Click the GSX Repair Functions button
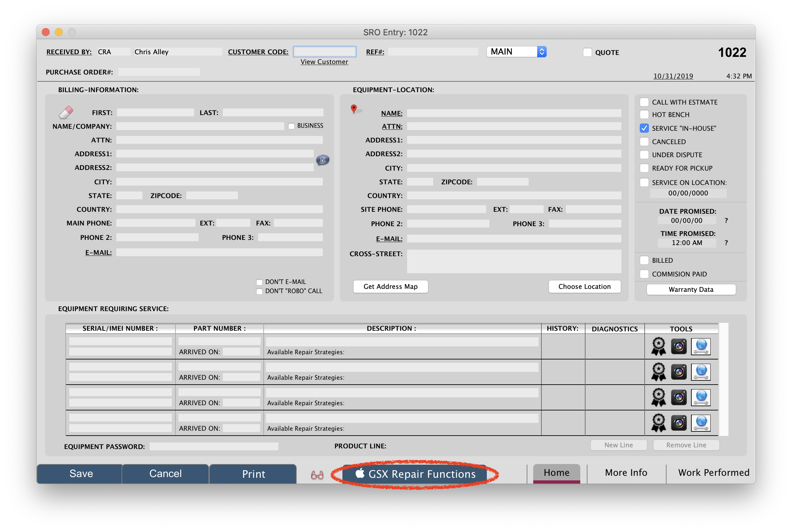 [415, 474]
